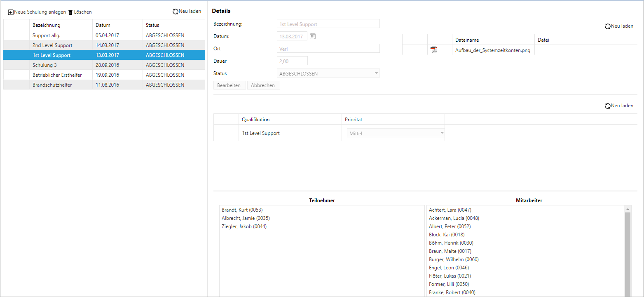Click the date 14.03.2017 cell
644x297 pixels.
point(117,45)
